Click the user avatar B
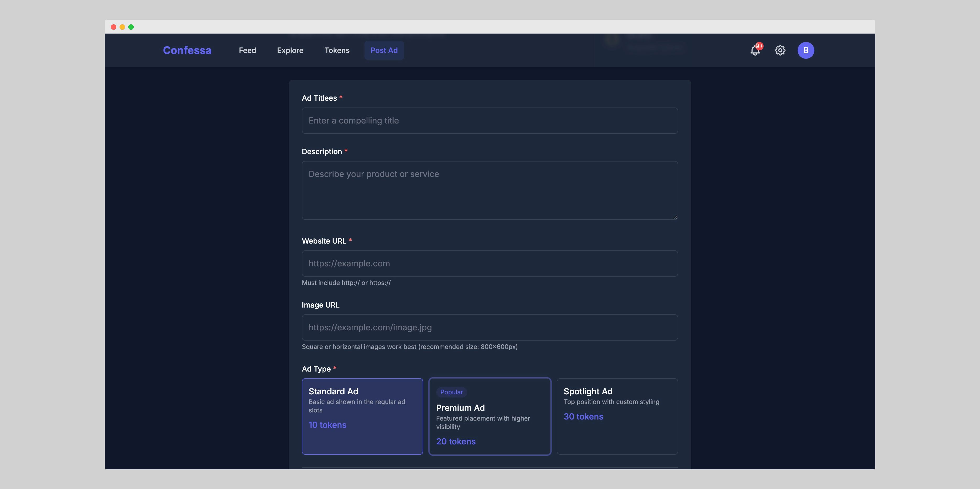The width and height of the screenshot is (980, 489). pyautogui.click(x=805, y=50)
